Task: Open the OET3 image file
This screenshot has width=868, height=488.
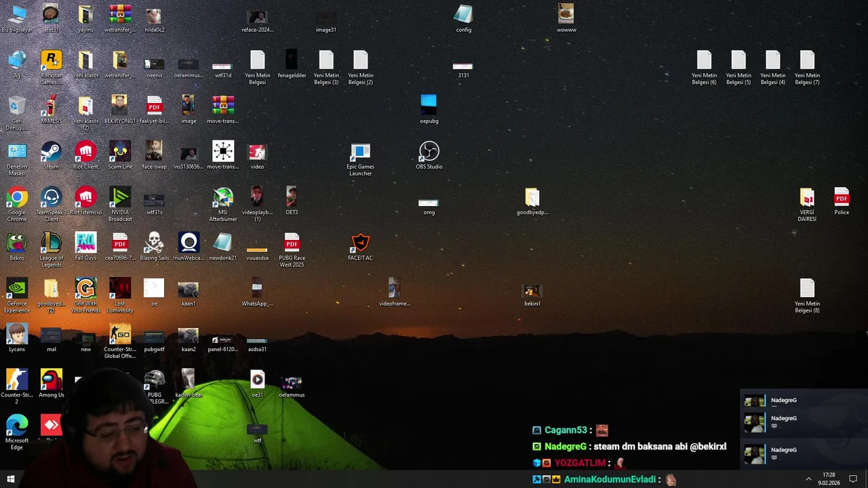Action: click(292, 201)
